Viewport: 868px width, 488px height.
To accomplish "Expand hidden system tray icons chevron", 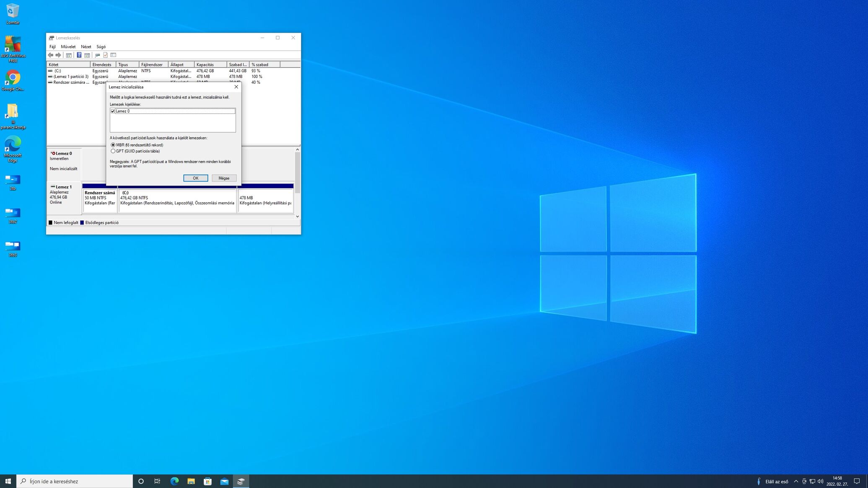I will click(x=796, y=481).
